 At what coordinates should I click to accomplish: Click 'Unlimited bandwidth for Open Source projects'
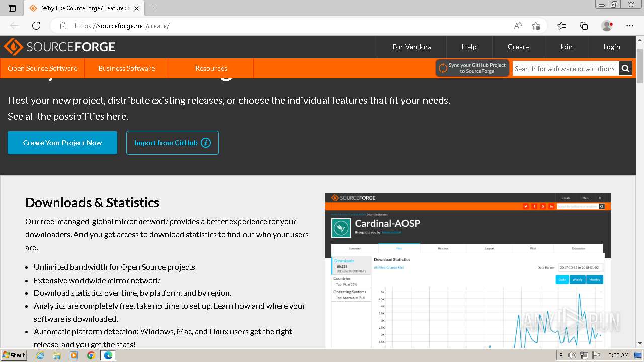click(114, 267)
